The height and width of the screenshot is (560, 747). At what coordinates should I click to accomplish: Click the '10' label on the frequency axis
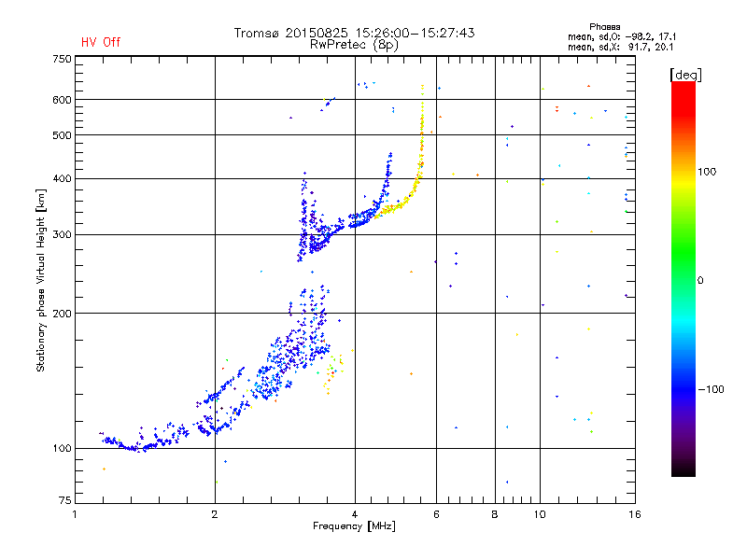pyautogui.click(x=540, y=514)
